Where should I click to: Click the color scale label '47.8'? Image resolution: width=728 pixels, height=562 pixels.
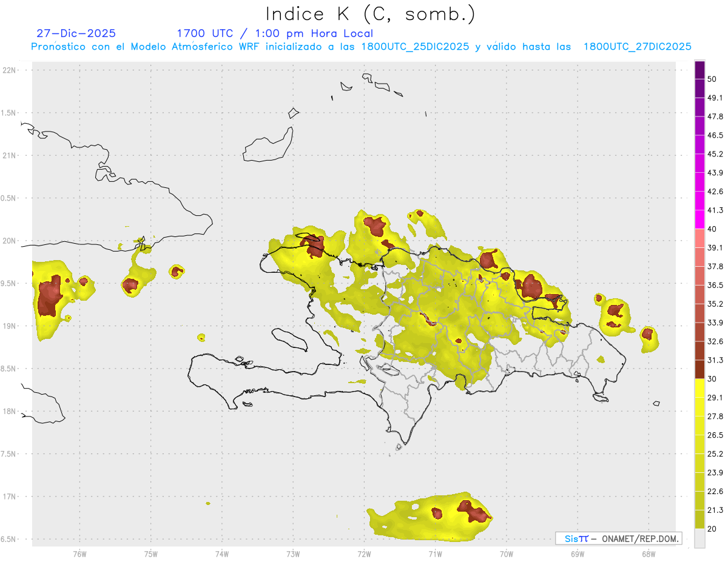tap(716, 116)
